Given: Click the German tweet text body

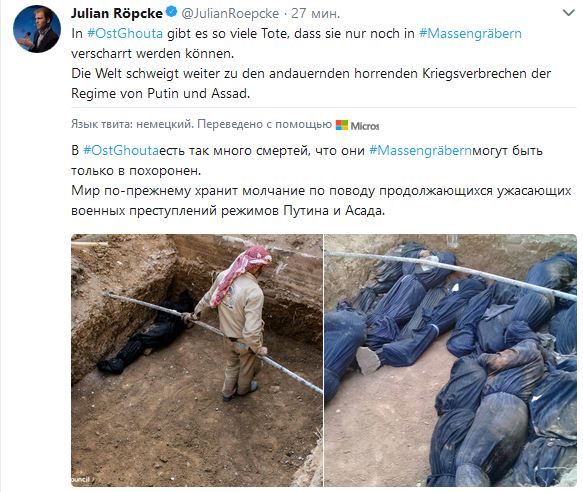Looking at the screenshot, I should pos(311,63).
